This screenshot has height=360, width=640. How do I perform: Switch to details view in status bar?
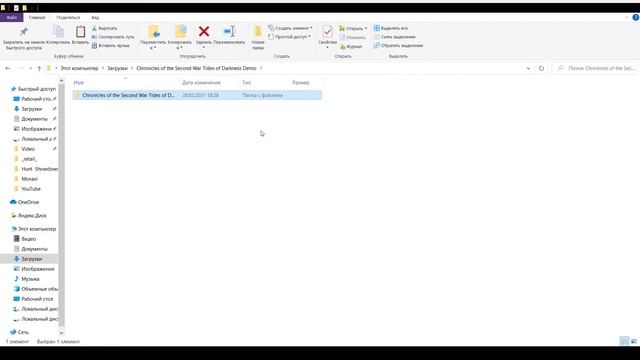tap(624, 341)
